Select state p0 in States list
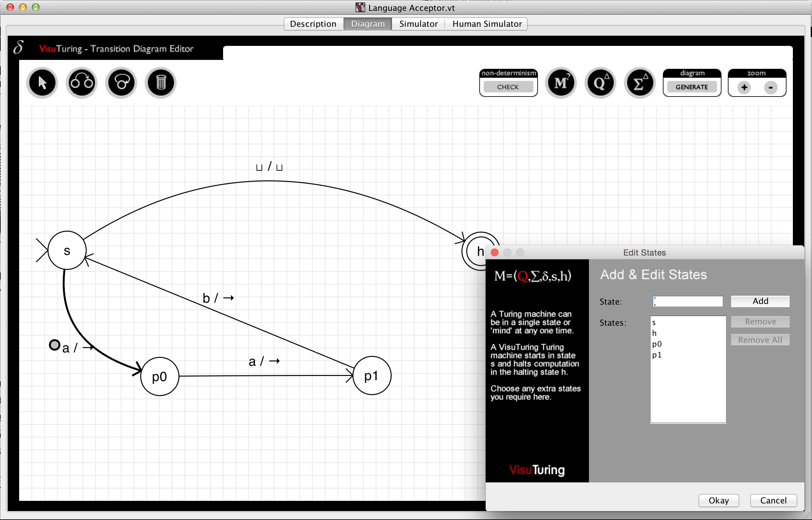Image resolution: width=812 pixels, height=520 pixels. (x=688, y=344)
